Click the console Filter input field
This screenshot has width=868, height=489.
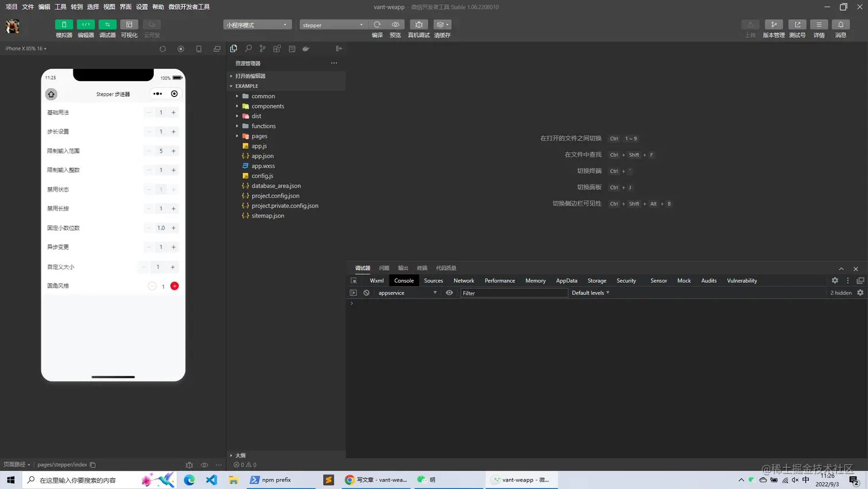click(x=514, y=293)
